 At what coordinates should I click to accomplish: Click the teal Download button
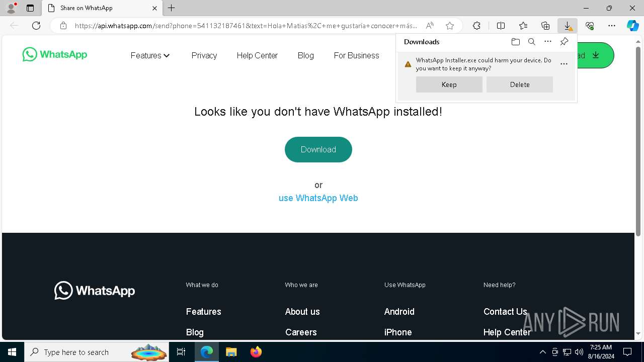tap(318, 149)
